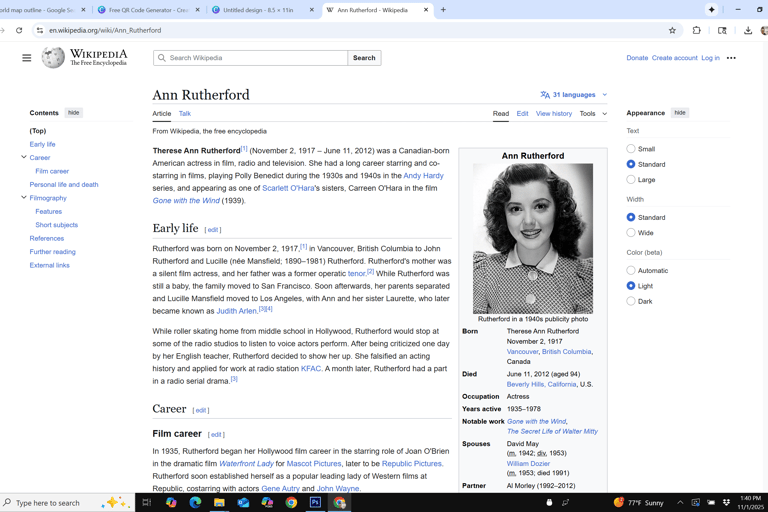This screenshot has height=512, width=768.
Task: Click the Log in link
Action: coord(710,58)
